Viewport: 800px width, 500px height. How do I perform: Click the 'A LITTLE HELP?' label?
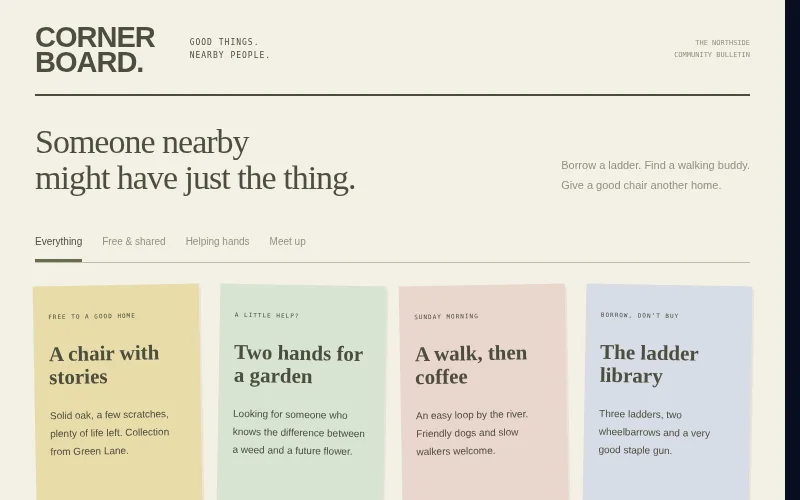[x=267, y=315]
